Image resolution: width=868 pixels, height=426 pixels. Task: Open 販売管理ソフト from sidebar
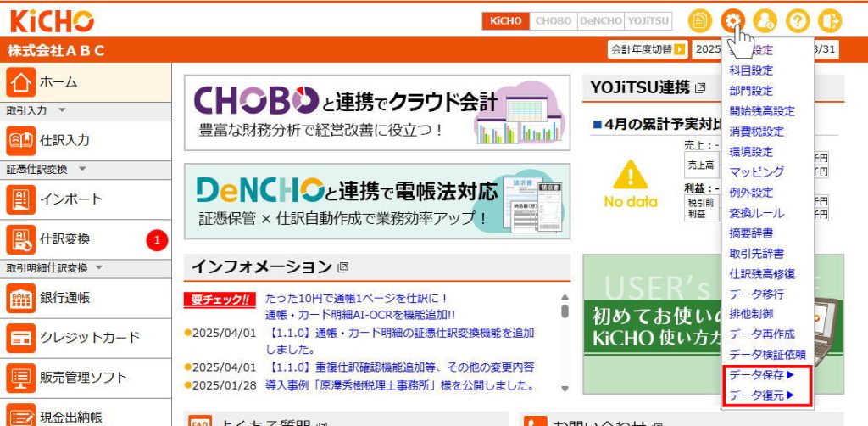[86, 378]
